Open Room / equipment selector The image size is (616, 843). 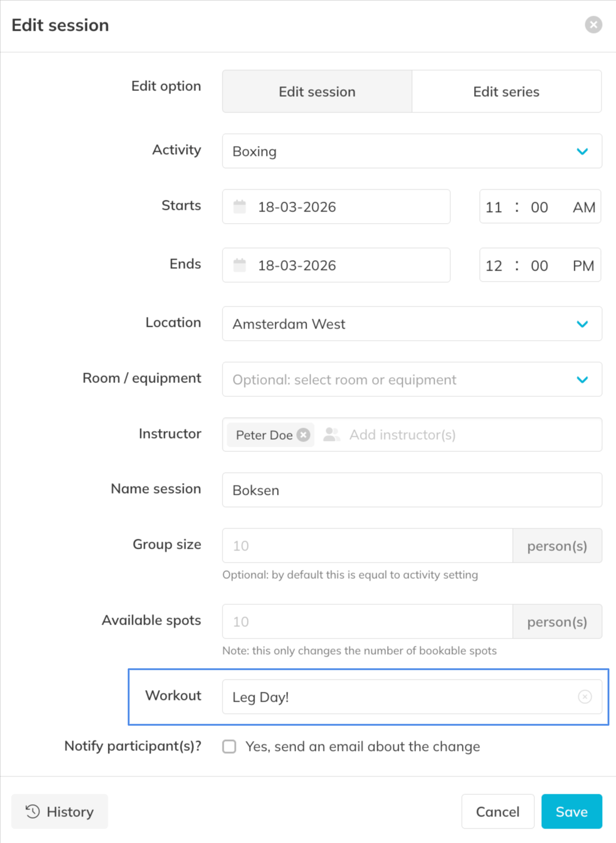(x=582, y=379)
